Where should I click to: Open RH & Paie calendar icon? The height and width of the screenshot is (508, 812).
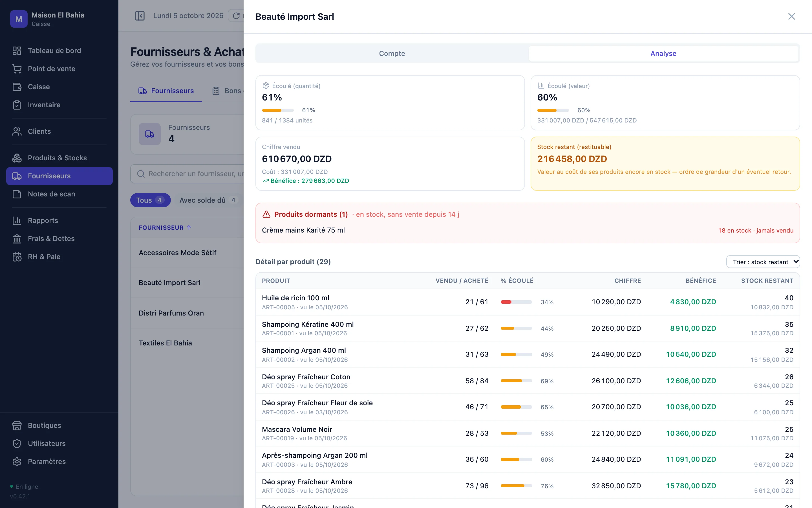(17, 257)
